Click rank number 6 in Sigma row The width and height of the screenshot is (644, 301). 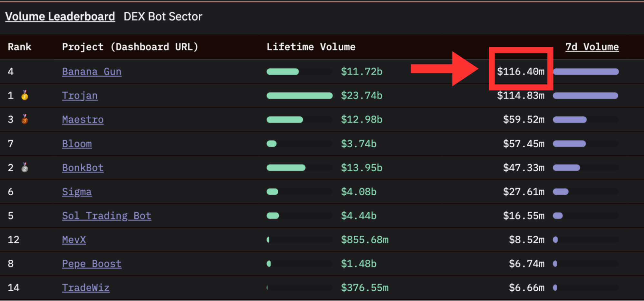[x=11, y=192]
